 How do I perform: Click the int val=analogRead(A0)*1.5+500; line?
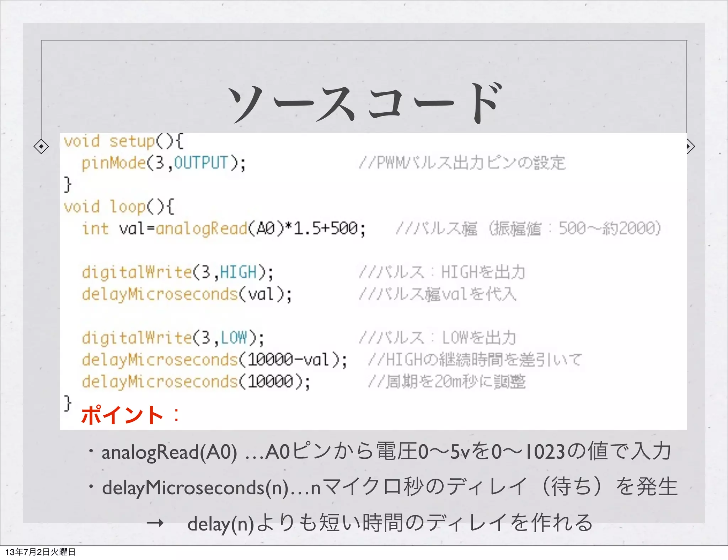pos(224,228)
